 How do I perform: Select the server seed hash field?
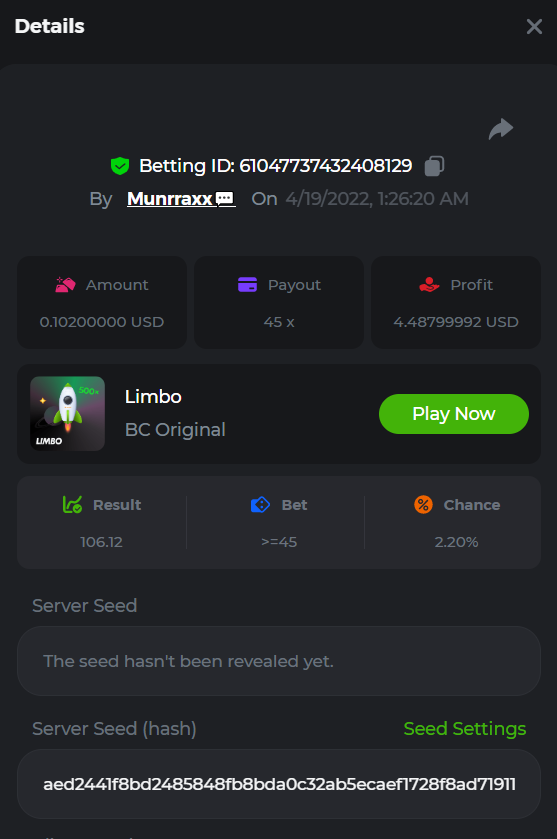(279, 784)
